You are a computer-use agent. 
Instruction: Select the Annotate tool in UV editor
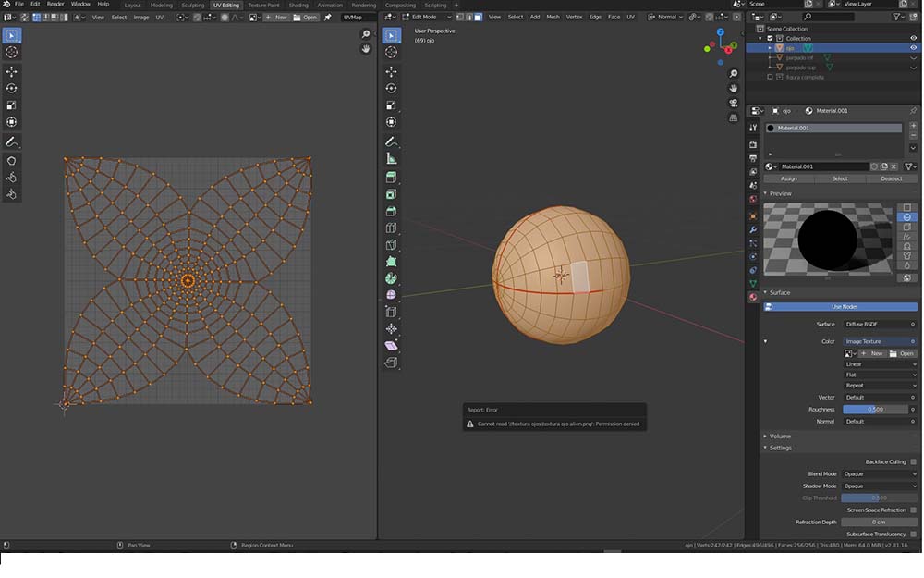coord(12,142)
